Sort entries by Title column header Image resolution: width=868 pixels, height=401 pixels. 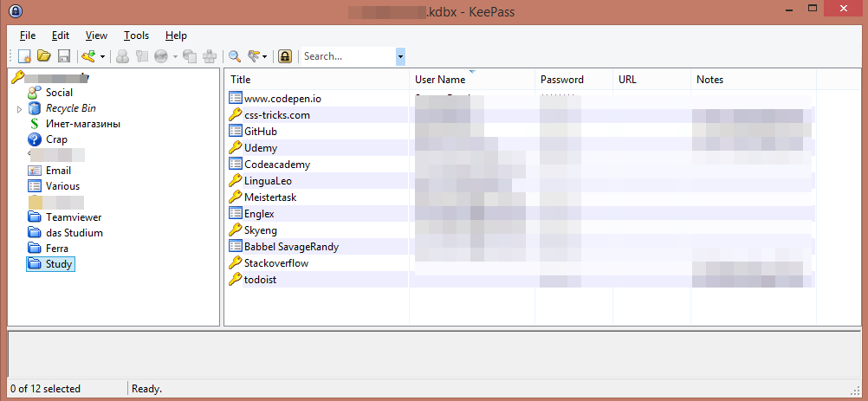tap(241, 80)
